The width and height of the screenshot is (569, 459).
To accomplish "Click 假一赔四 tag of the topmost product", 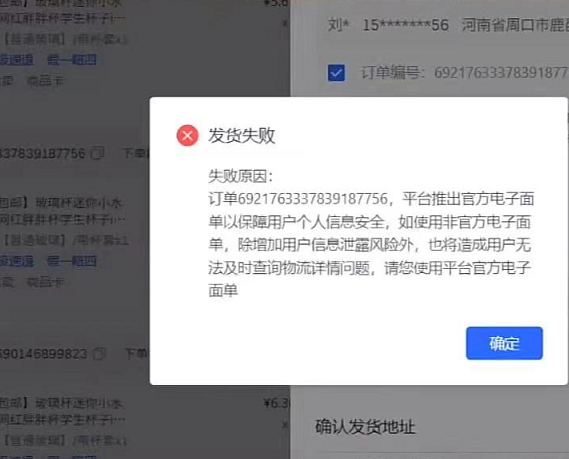I will point(72,60).
